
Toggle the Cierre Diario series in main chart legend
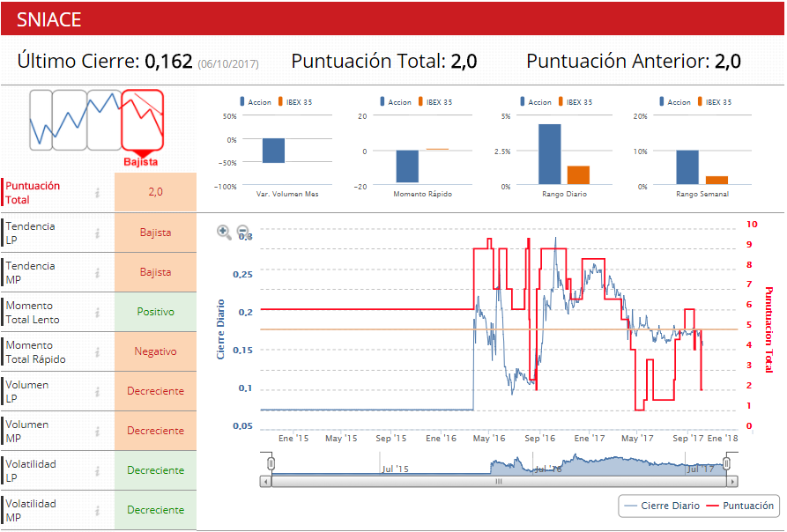coord(662,506)
